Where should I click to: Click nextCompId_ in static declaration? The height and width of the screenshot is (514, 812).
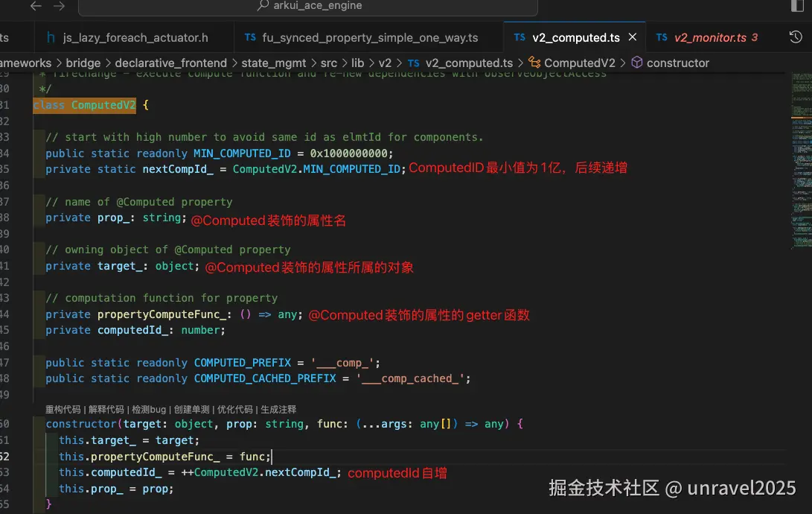178,169
